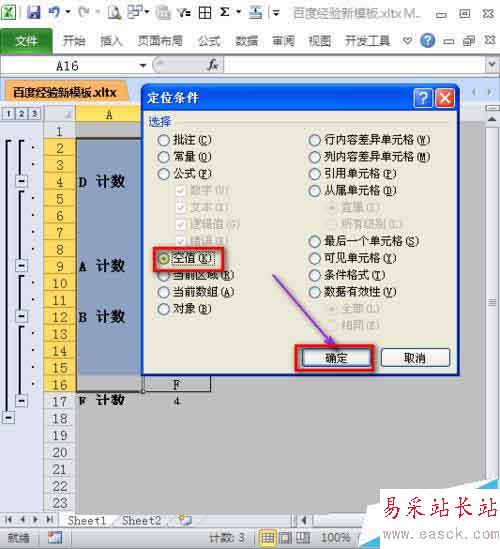Select the 空值(K) radio option
The height and width of the screenshot is (549, 500).
(185, 258)
